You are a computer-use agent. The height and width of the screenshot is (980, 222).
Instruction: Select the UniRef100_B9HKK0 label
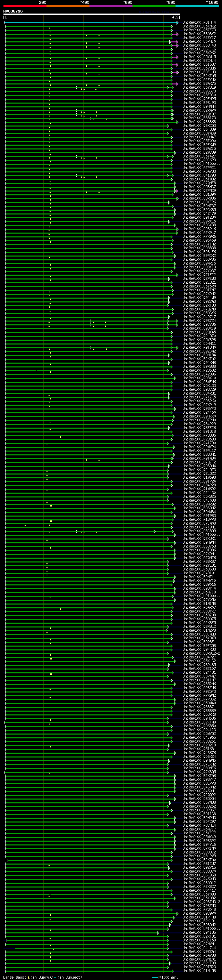199,416
